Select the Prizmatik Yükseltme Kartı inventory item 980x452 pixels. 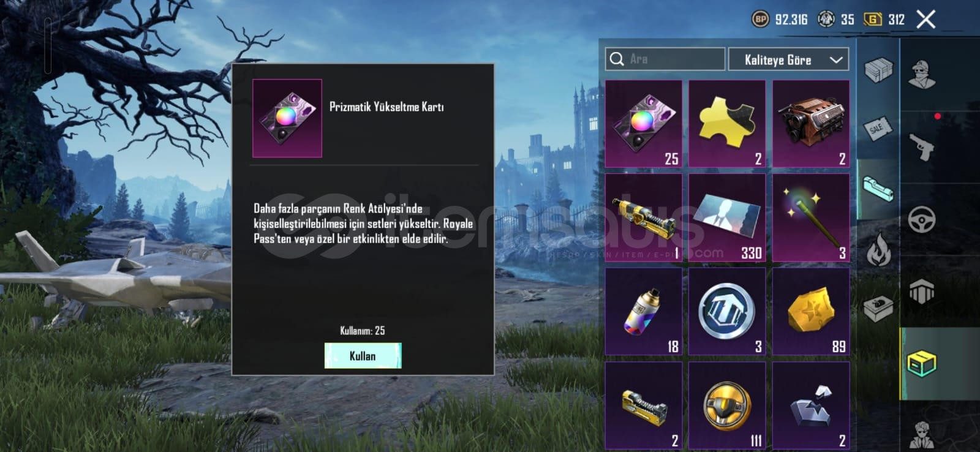click(x=643, y=124)
